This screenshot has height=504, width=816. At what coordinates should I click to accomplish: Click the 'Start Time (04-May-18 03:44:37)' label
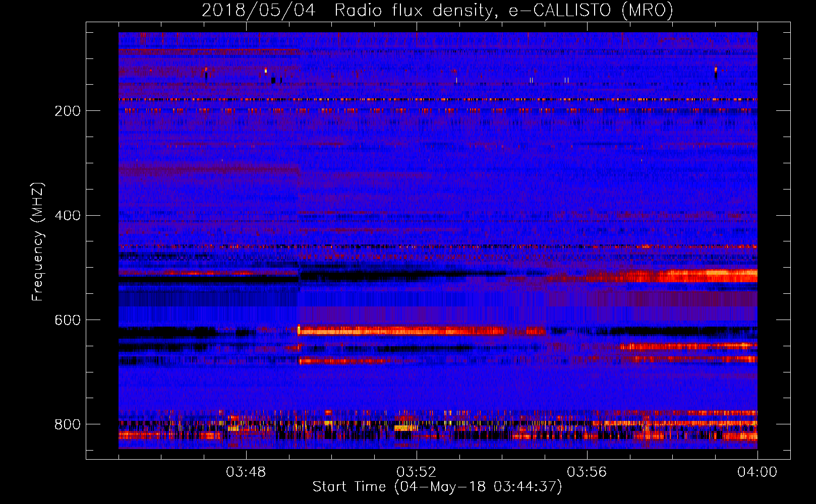point(437,487)
